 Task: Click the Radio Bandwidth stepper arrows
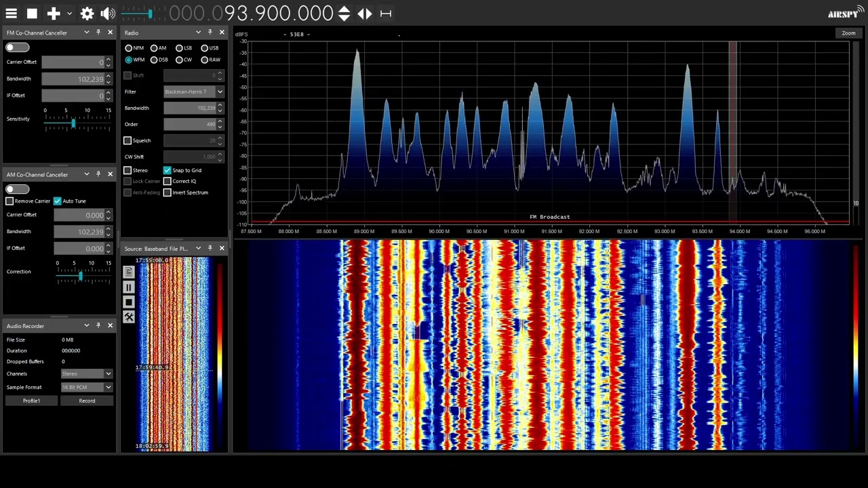pyautogui.click(x=220, y=108)
